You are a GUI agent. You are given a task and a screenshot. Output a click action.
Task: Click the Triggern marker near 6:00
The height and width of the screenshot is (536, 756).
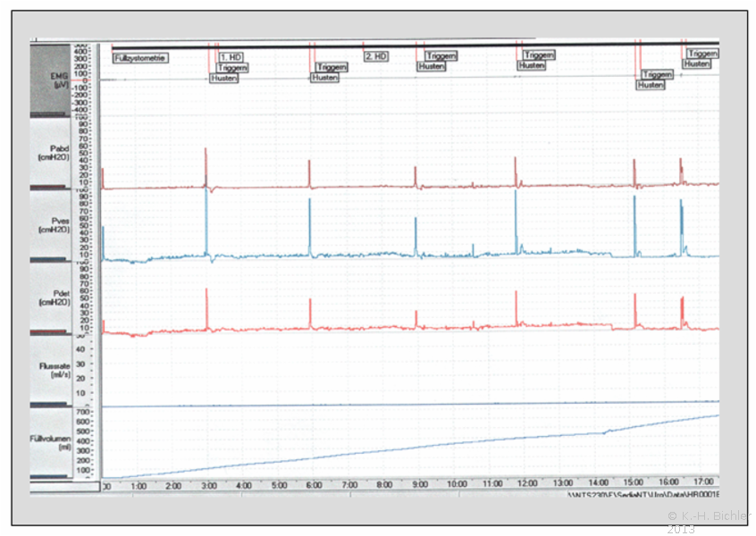click(x=332, y=67)
